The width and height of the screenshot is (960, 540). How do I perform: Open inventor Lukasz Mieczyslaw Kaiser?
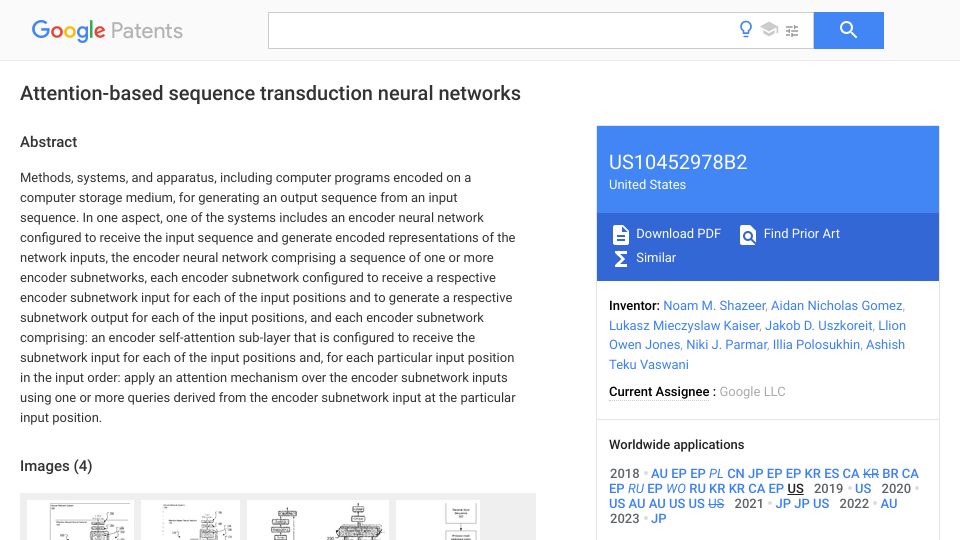click(684, 326)
